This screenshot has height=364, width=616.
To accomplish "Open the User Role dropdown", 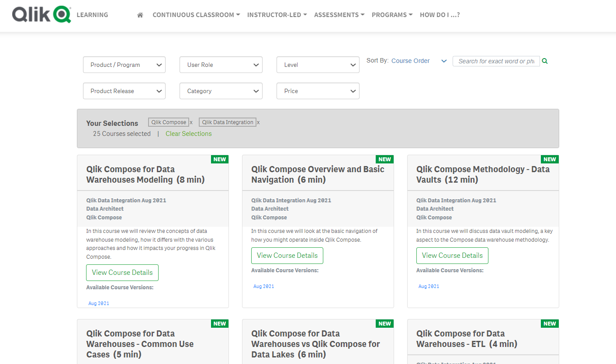I will (x=221, y=65).
